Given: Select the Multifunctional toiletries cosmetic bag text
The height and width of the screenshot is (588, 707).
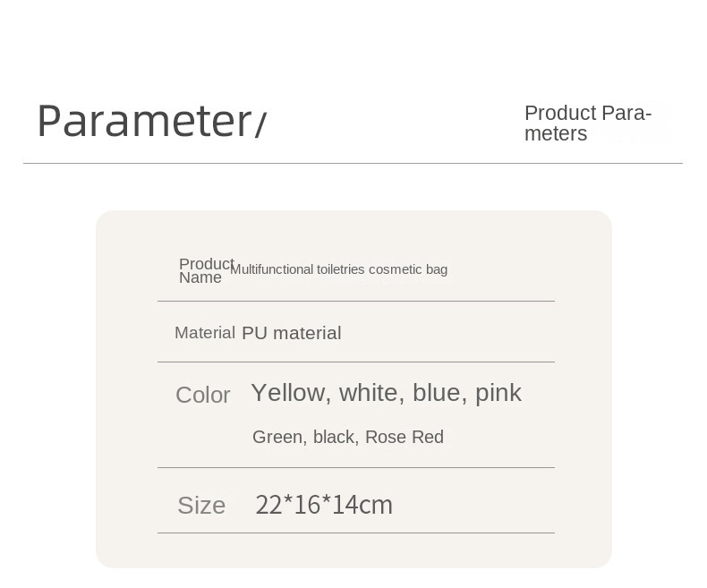Looking at the screenshot, I should (338, 269).
